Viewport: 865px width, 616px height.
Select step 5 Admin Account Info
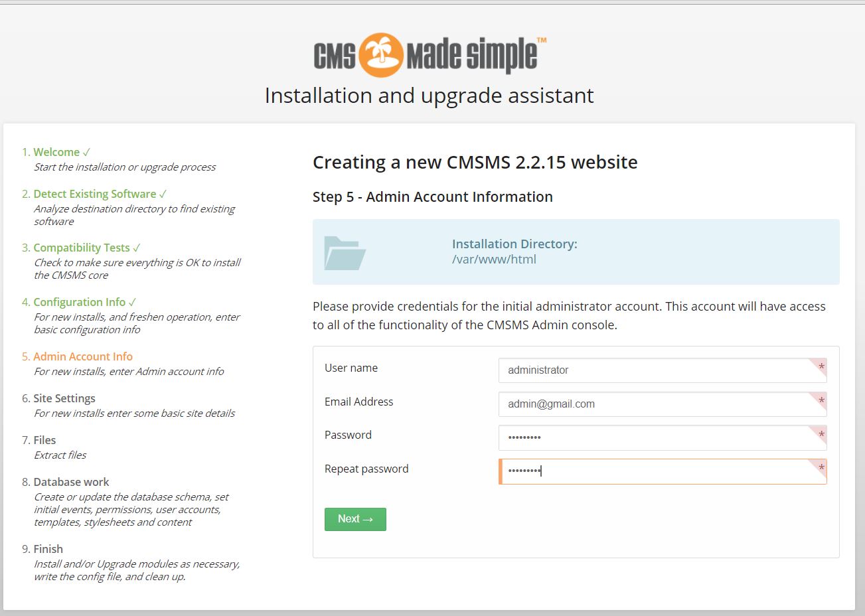[82, 356]
